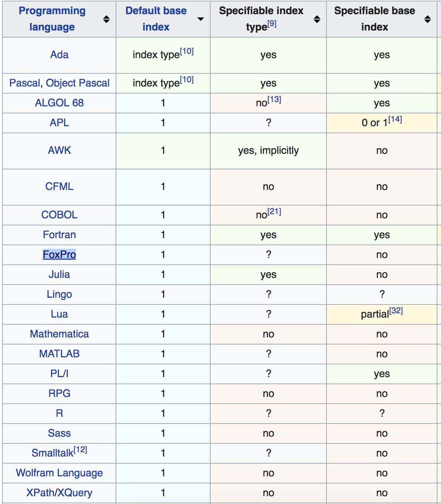The width and height of the screenshot is (441, 504).
Task: Click the Specifiable base index header text
Action: point(375,19)
